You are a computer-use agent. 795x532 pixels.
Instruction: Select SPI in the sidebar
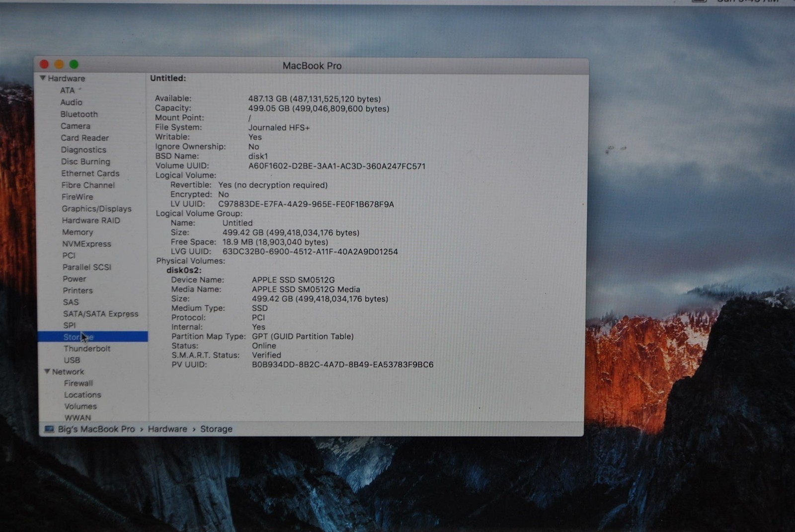click(x=70, y=325)
